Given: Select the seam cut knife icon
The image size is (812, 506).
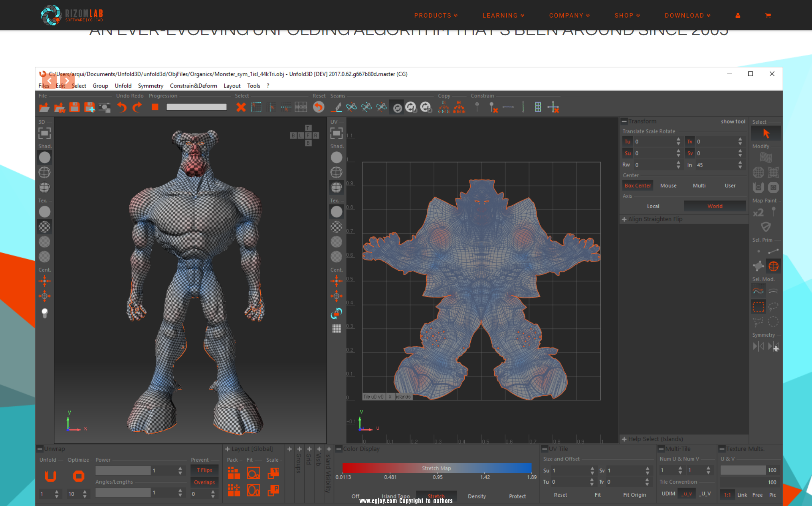Looking at the screenshot, I should [338, 107].
